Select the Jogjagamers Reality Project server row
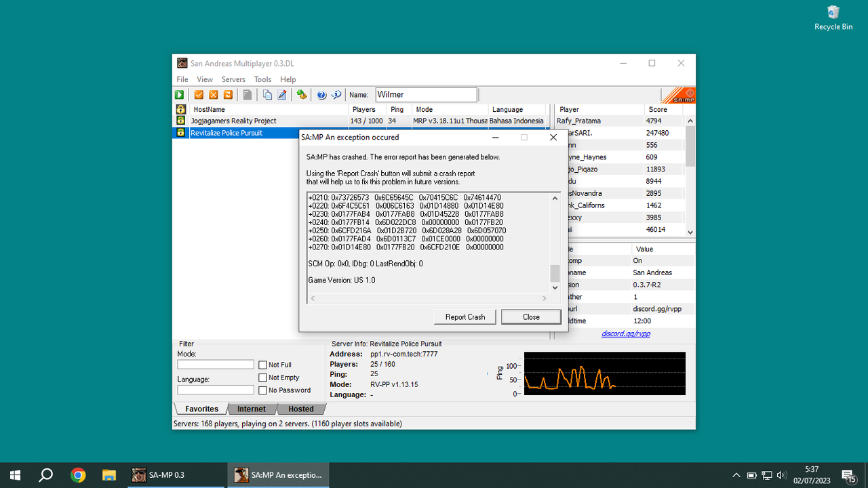 coord(361,121)
